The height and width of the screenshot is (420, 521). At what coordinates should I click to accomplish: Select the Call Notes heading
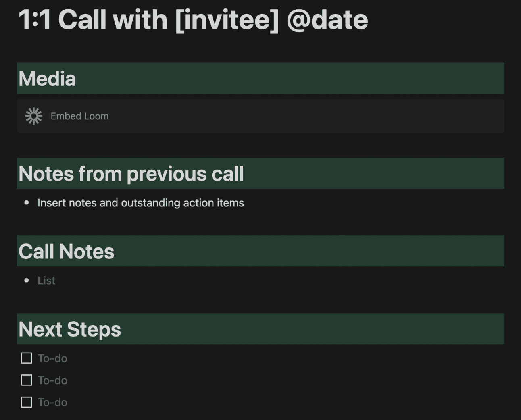[x=67, y=252]
